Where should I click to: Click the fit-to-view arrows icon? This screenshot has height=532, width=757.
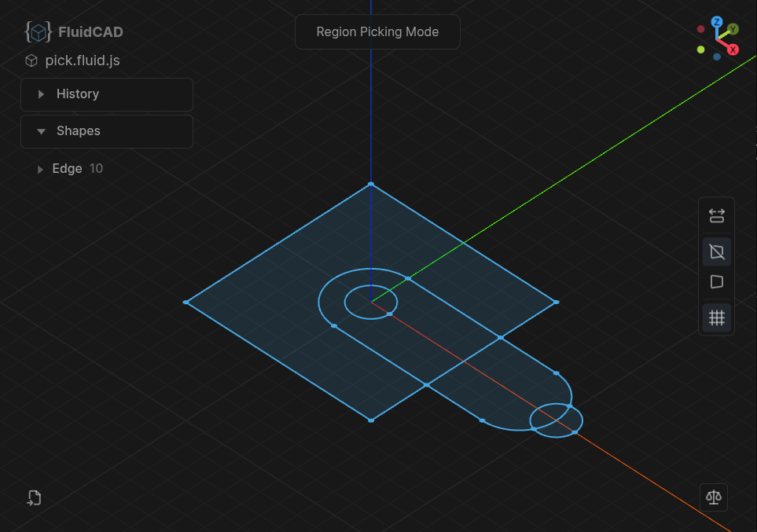(x=716, y=215)
